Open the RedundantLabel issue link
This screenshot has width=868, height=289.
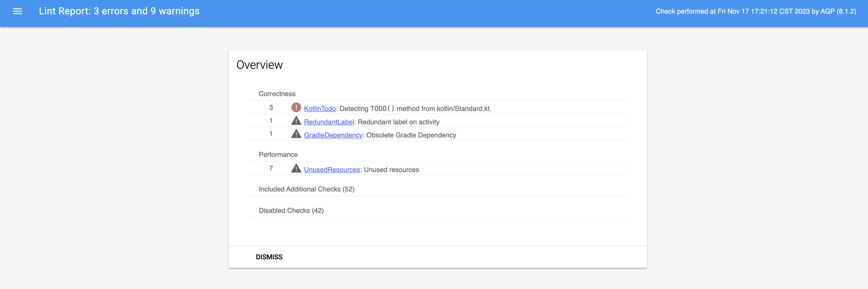[x=328, y=122]
